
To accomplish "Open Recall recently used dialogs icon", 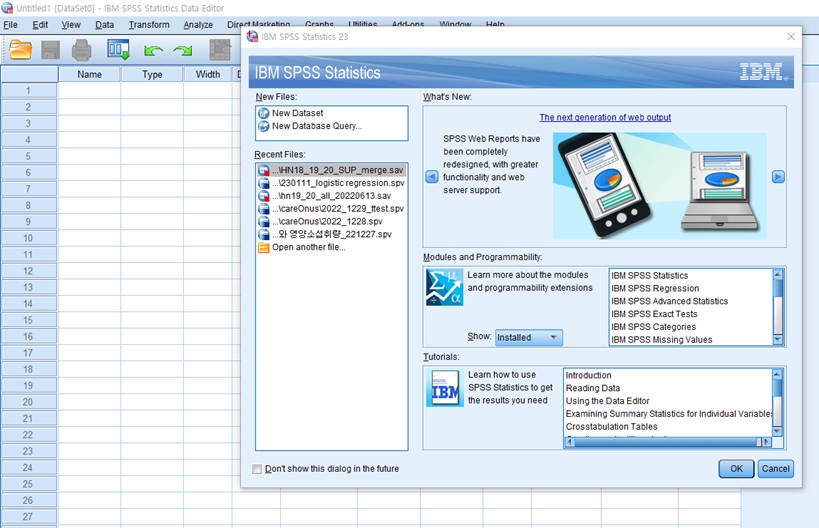I will 119,50.
